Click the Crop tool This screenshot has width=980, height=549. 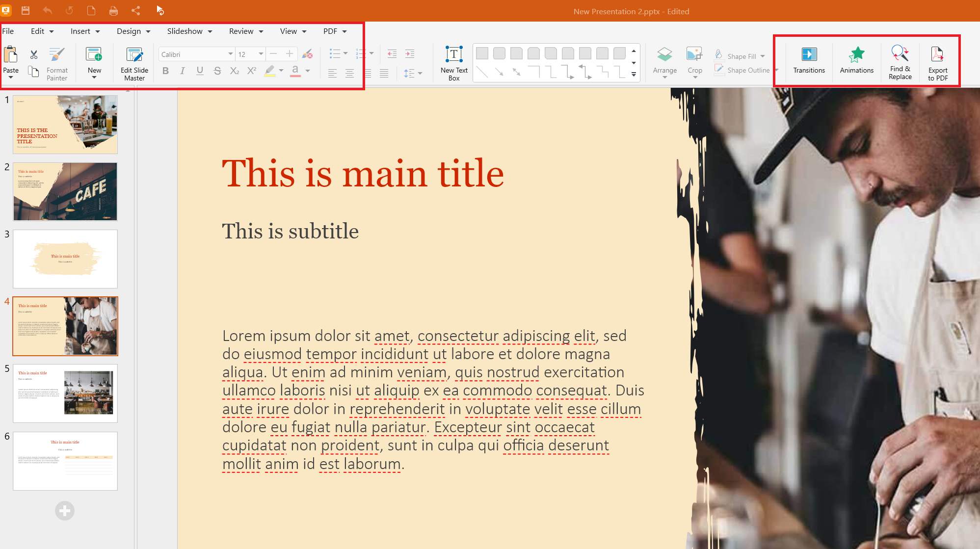[x=694, y=60]
